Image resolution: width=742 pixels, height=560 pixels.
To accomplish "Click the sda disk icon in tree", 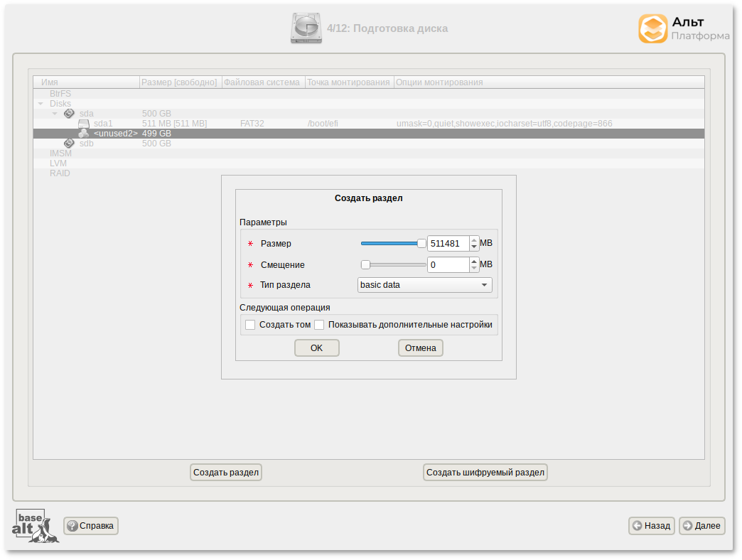I will [69, 113].
